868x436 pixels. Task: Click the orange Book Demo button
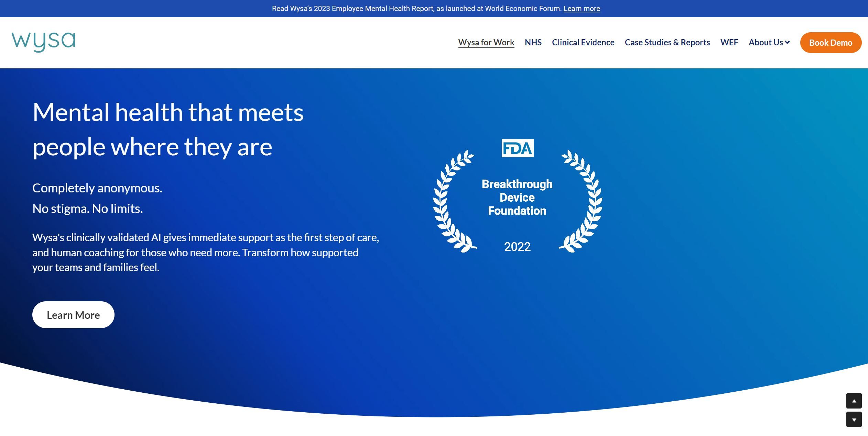point(831,43)
